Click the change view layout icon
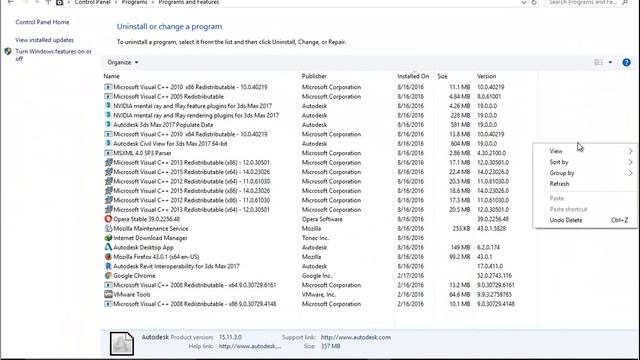The width and height of the screenshot is (640, 360). point(598,62)
